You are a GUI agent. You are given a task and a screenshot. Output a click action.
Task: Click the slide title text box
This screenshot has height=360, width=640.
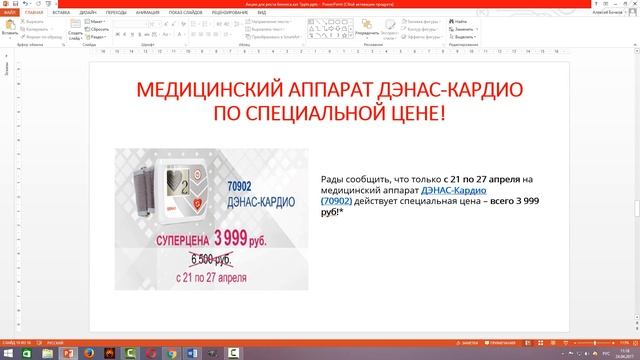(329, 101)
